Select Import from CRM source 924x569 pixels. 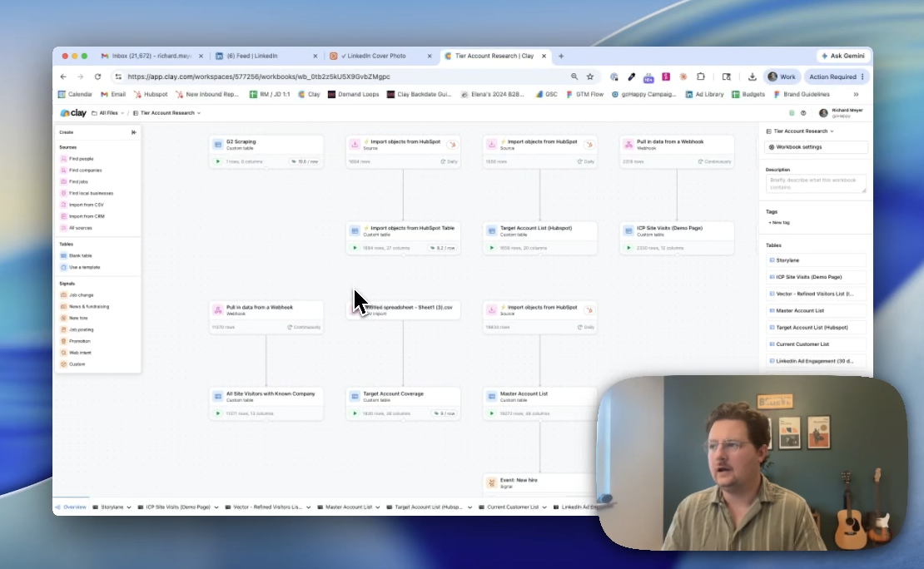pos(87,216)
